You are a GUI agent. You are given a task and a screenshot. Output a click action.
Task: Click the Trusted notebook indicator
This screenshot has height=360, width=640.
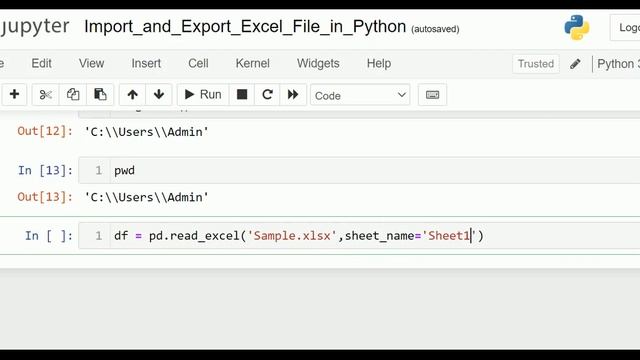[536, 64]
